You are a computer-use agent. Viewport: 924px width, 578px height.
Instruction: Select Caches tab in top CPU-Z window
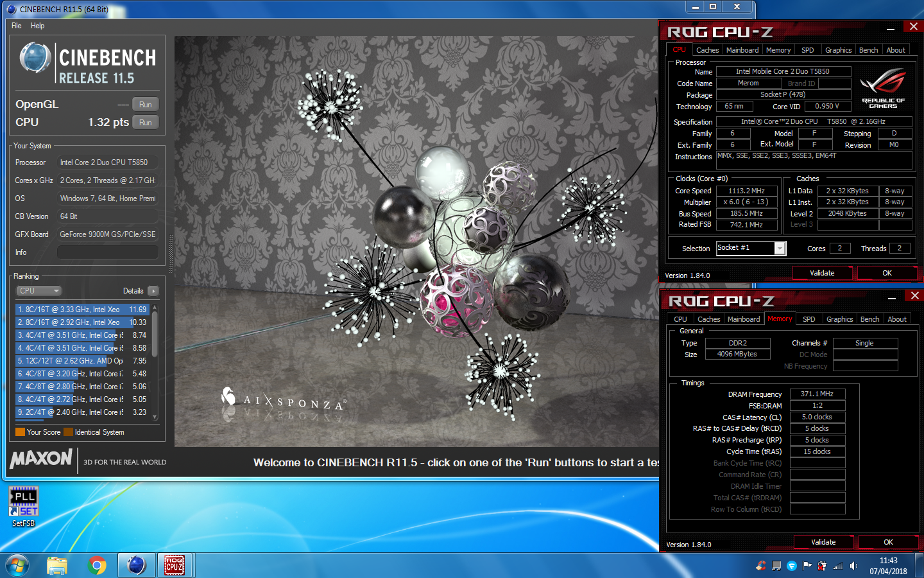click(x=707, y=50)
